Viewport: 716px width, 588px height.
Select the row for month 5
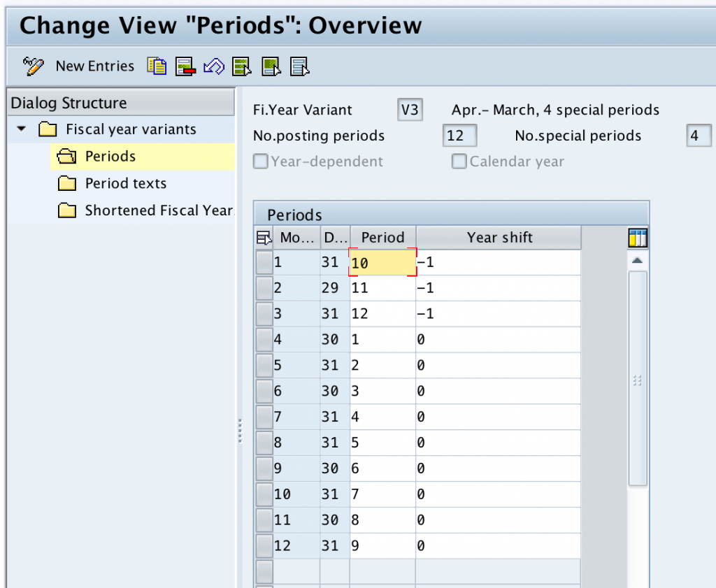coord(264,366)
